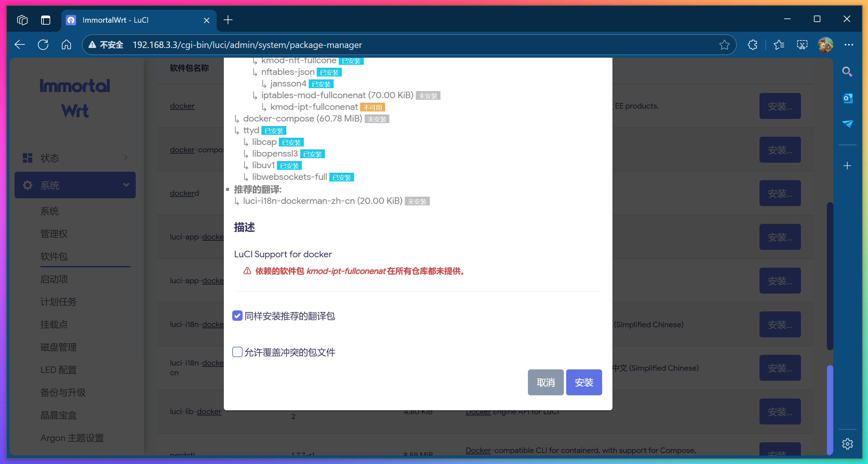Open the browser settings menu (...)
This screenshot has height=464, width=868.
849,44
